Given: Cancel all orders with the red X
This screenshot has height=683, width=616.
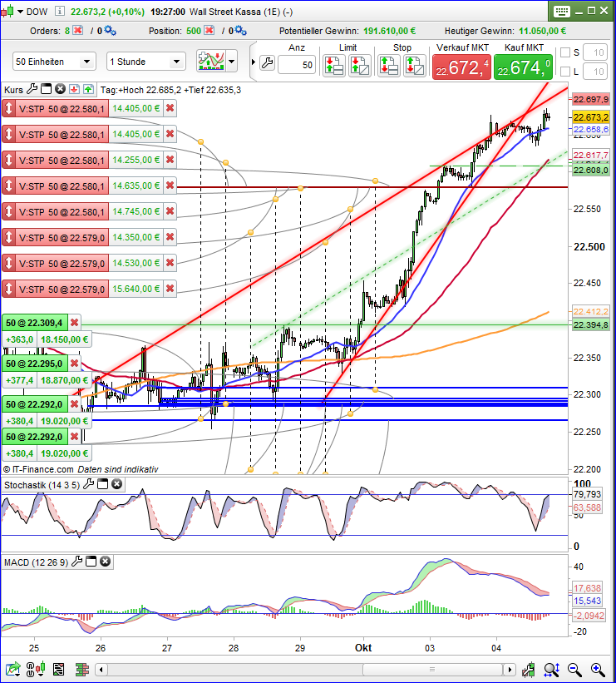Looking at the screenshot, I should (x=78, y=31).
